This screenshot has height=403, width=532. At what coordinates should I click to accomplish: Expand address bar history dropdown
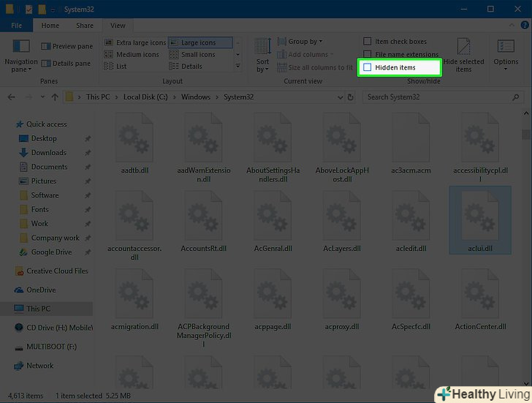pyautogui.click(x=341, y=97)
